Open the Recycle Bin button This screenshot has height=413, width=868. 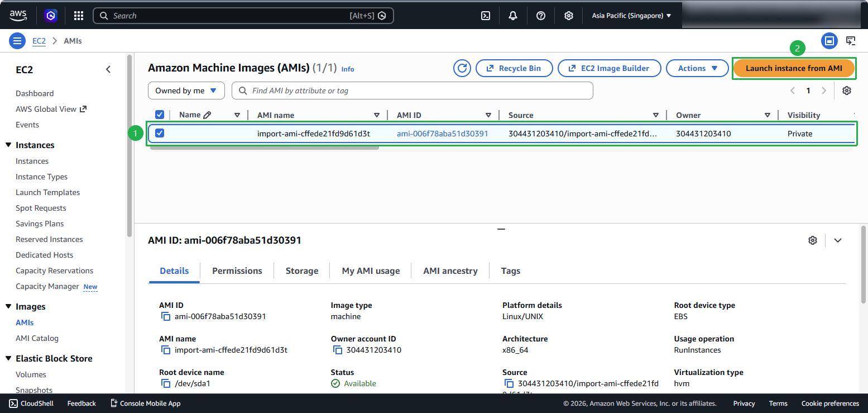coord(514,68)
